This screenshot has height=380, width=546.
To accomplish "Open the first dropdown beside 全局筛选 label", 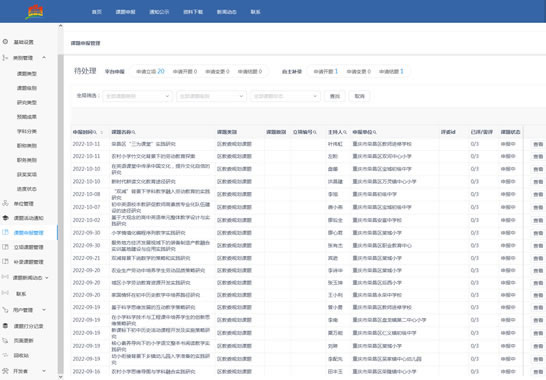I will coord(138,96).
